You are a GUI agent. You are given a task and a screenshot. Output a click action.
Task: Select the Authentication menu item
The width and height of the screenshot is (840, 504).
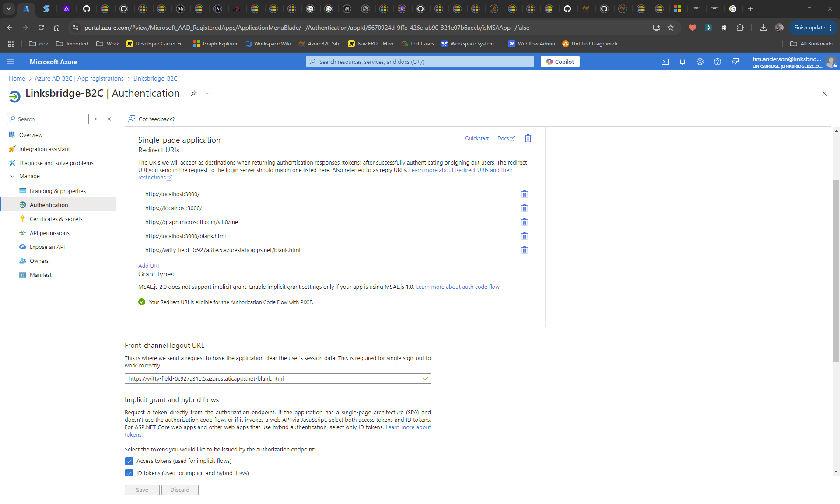pos(58,205)
